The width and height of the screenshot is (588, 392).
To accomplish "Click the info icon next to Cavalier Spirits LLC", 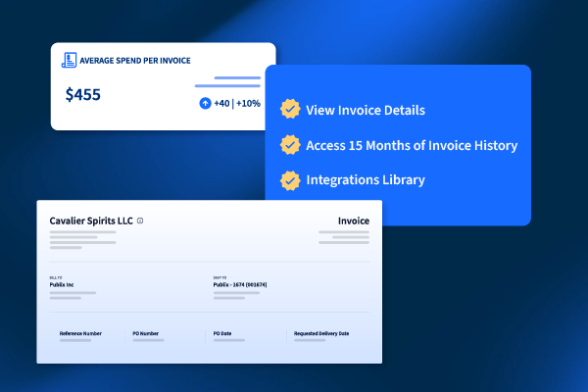I will 140,220.
